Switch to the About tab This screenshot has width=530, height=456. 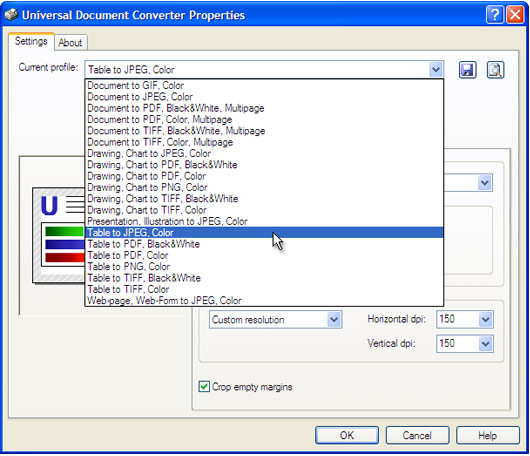70,43
